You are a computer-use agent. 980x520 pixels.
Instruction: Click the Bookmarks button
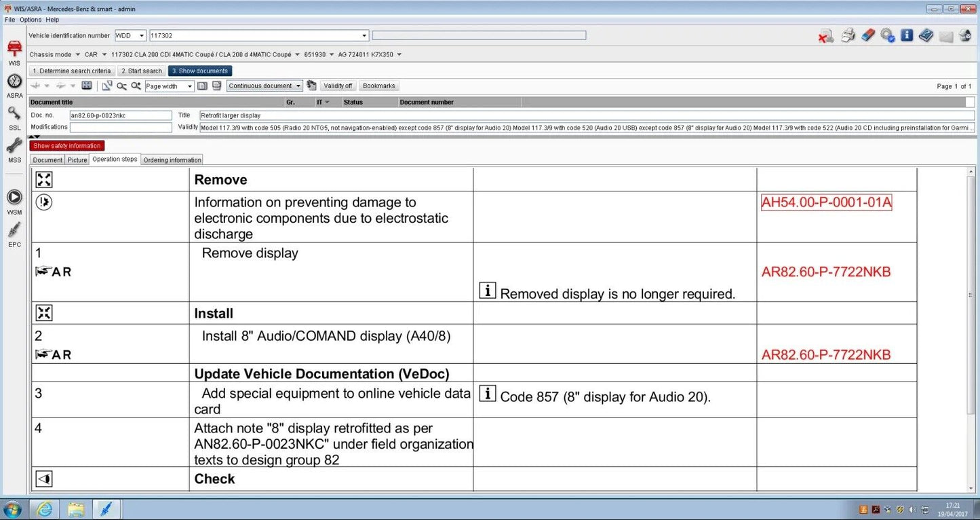point(378,86)
